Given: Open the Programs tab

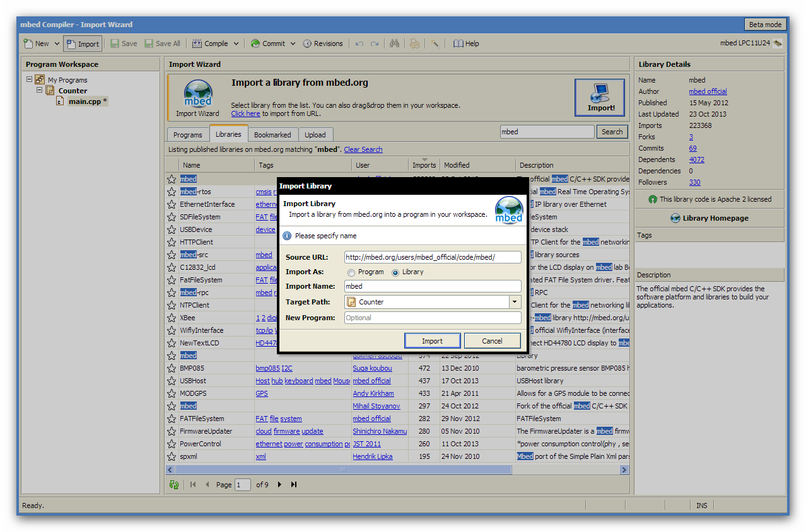Looking at the screenshot, I should coord(188,135).
